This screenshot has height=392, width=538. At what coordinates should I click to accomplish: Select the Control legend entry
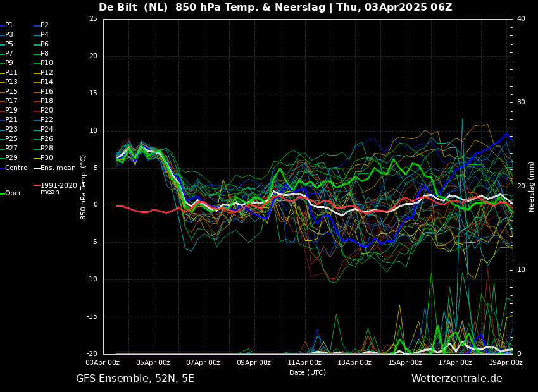[x=16, y=168]
